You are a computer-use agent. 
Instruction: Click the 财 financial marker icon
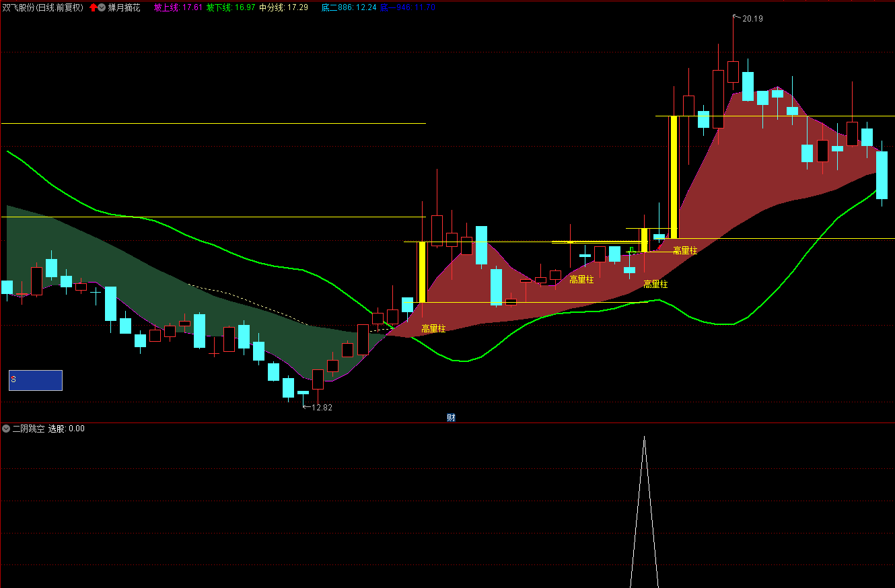(x=451, y=417)
